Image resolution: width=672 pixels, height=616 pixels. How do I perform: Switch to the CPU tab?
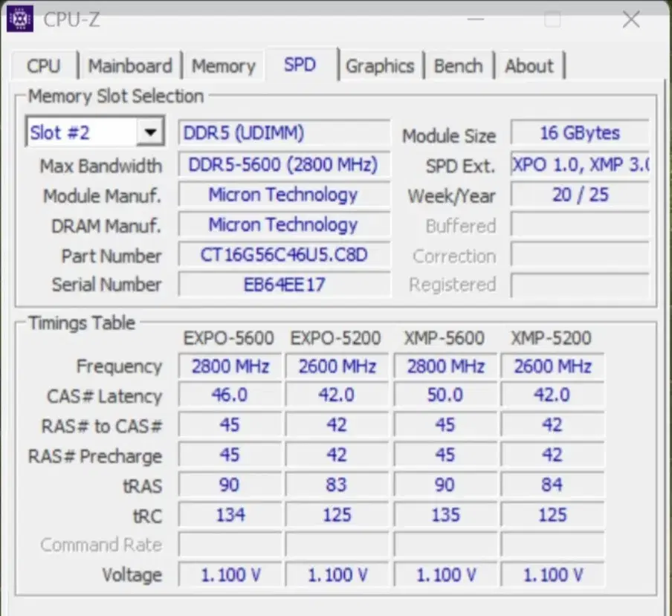(44, 66)
